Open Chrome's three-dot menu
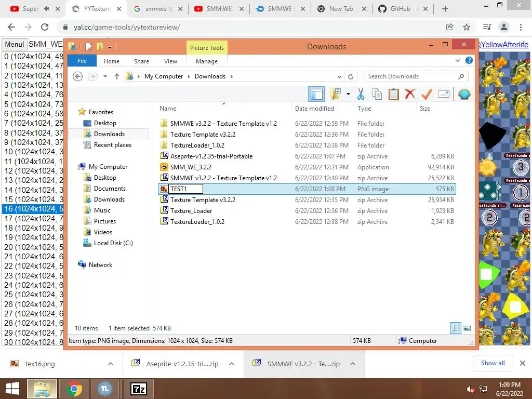Image resolution: width=532 pixels, height=399 pixels. tap(521, 27)
